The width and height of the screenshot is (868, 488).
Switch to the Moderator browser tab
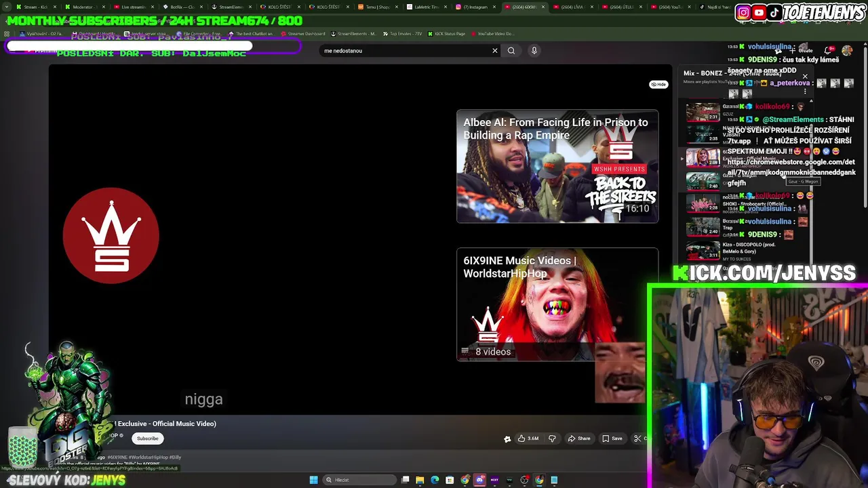[84, 7]
